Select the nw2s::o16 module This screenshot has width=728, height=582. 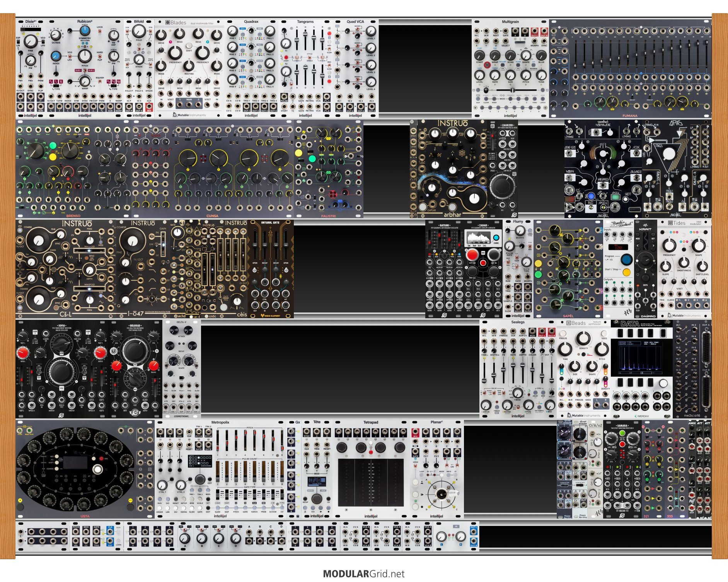(x=692, y=369)
